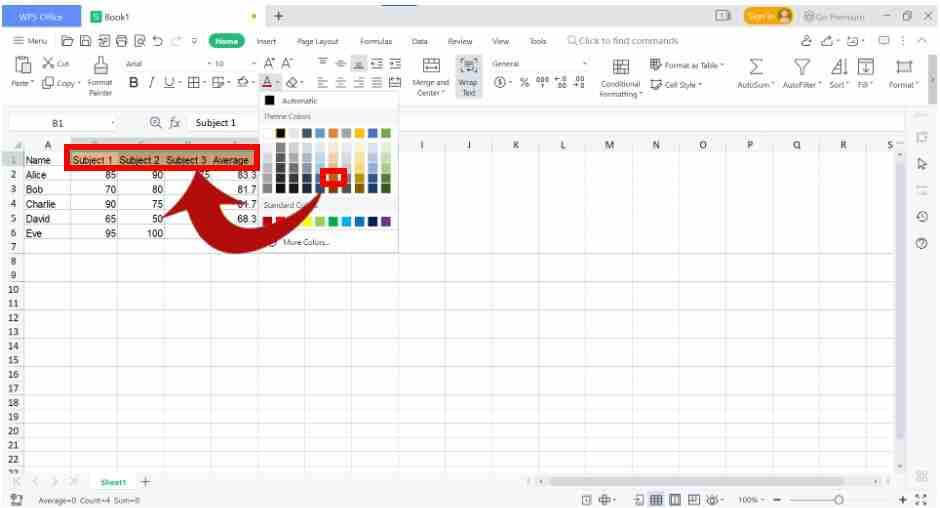Toggle underline formatting

tap(169, 83)
